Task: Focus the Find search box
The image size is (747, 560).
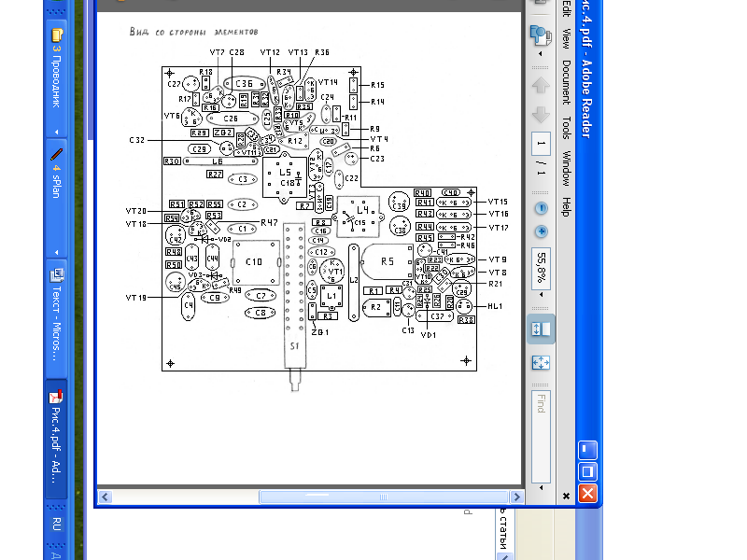Action: [x=541, y=437]
